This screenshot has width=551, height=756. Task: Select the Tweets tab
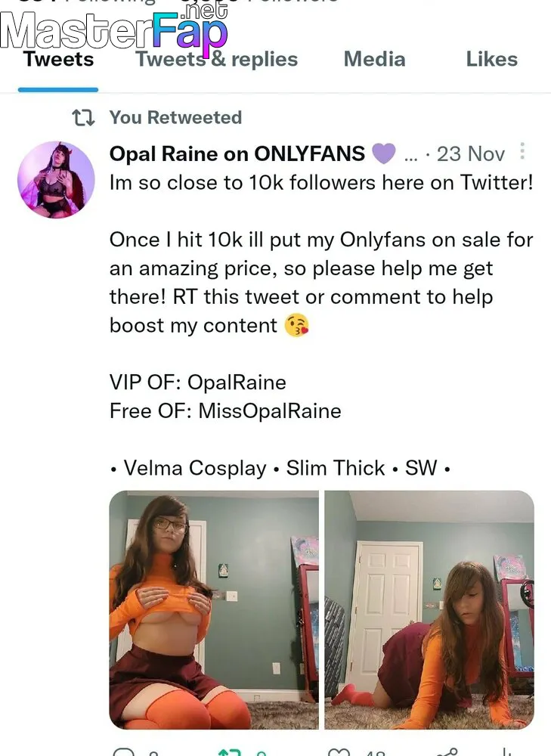[58, 59]
